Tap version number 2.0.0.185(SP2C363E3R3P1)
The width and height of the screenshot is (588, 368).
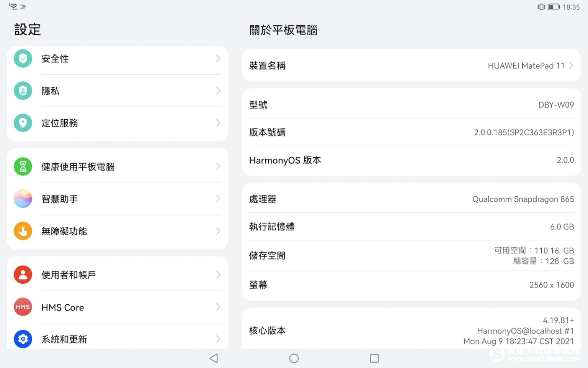(x=524, y=132)
